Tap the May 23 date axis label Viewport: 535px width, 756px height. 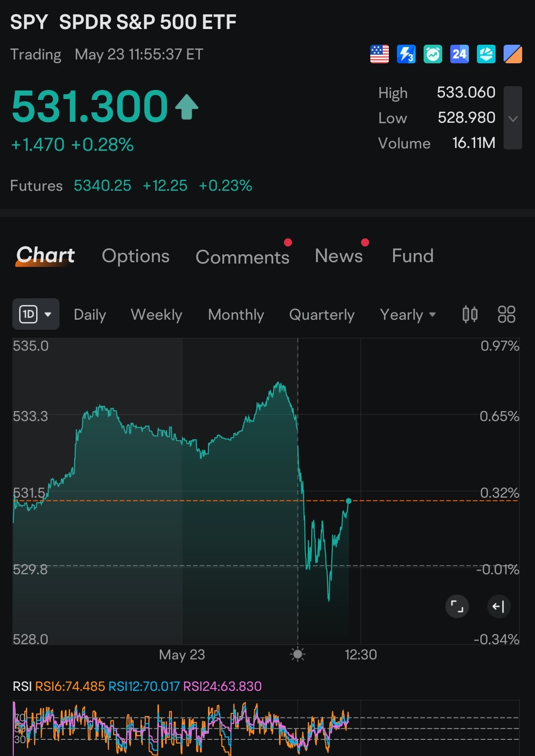click(182, 655)
